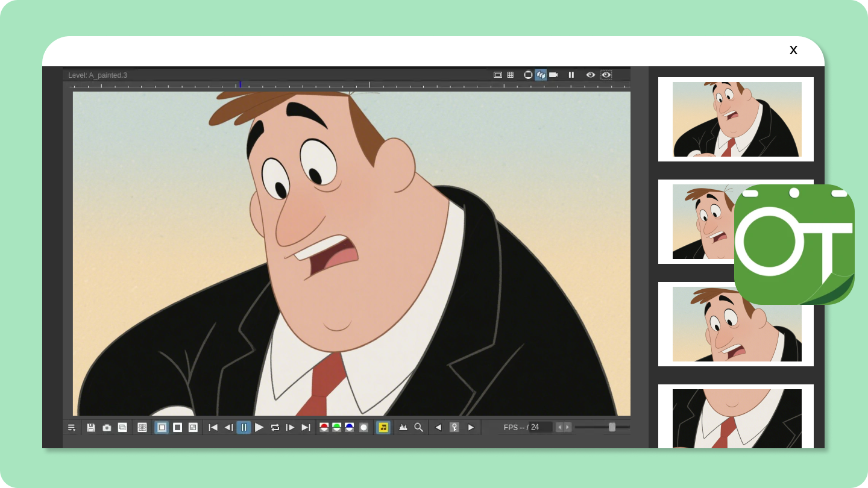Mute the soundtrack playback

click(x=383, y=427)
